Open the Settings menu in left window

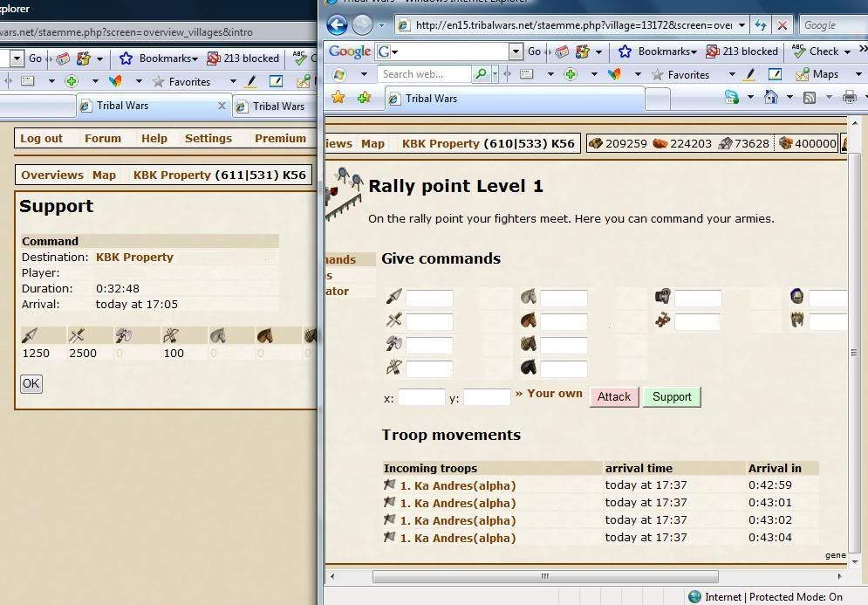point(208,139)
